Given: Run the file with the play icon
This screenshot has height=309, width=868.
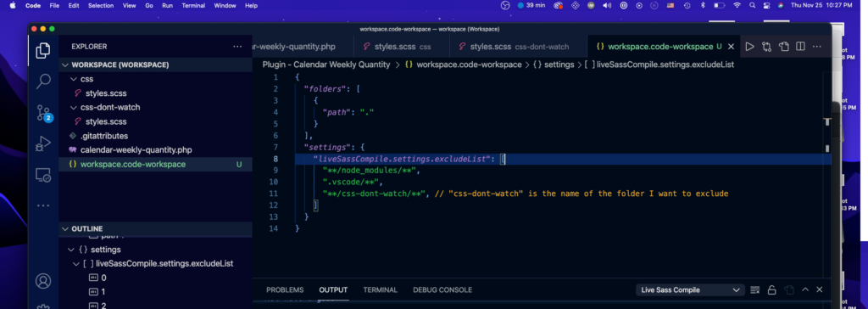Looking at the screenshot, I should pyautogui.click(x=749, y=47).
